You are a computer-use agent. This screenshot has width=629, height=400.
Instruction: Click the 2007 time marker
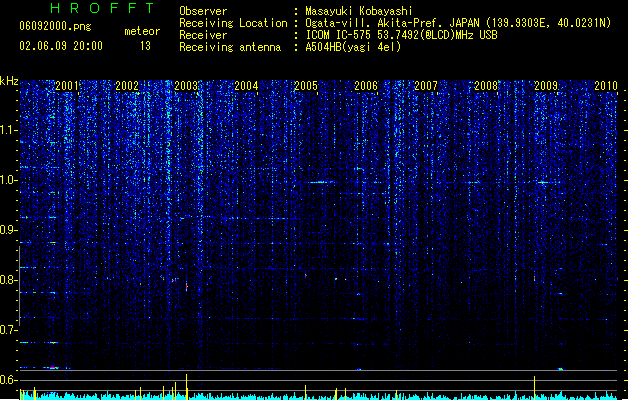point(426,86)
